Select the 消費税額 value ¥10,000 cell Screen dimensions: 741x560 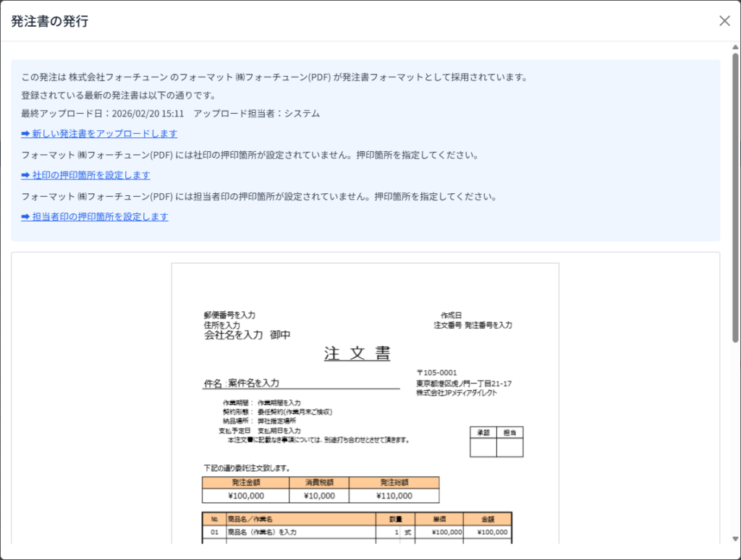point(318,496)
